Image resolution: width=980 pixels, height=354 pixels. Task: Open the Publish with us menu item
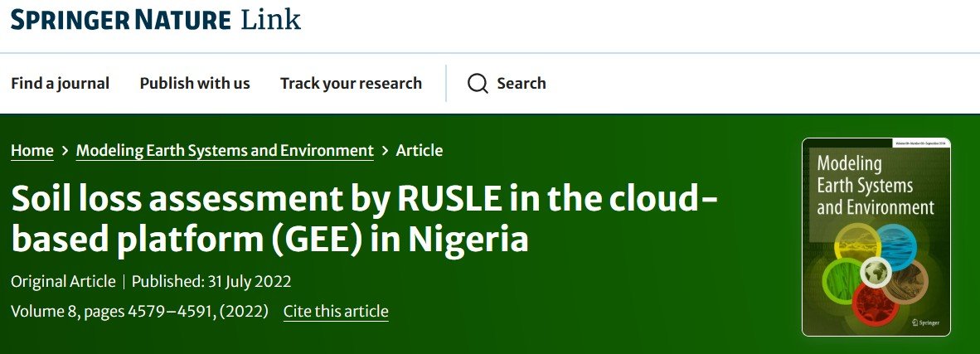pos(195,83)
